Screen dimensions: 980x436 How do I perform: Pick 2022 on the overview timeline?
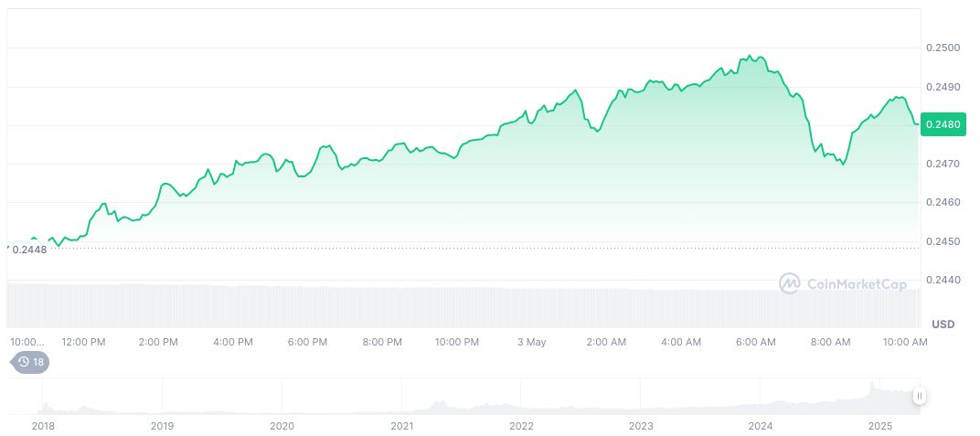pyautogui.click(x=521, y=426)
